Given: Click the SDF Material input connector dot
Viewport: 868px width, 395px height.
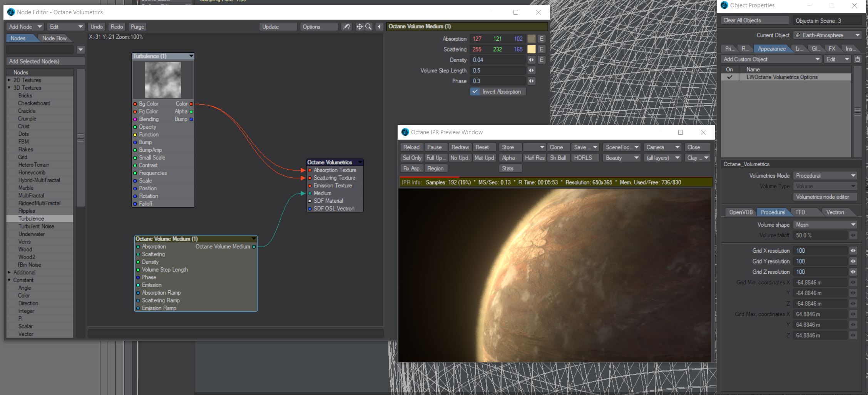Looking at the screenshot, I should coord(309,201).
